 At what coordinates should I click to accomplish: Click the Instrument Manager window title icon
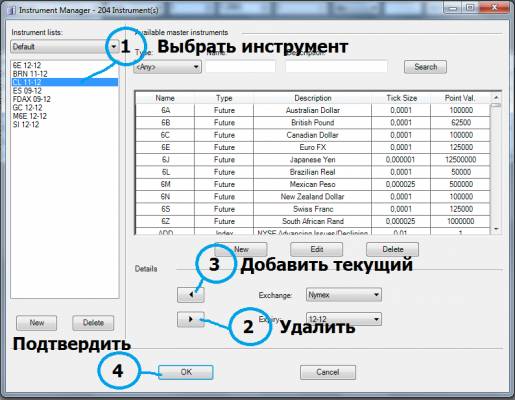pos(12,10)
